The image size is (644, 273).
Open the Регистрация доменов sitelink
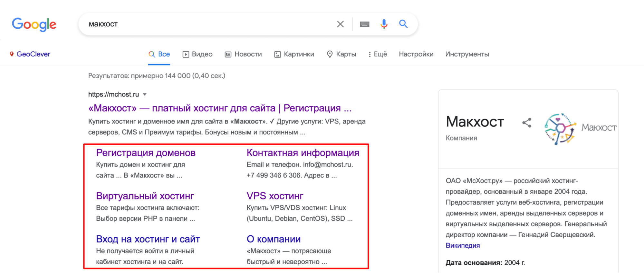146,153
